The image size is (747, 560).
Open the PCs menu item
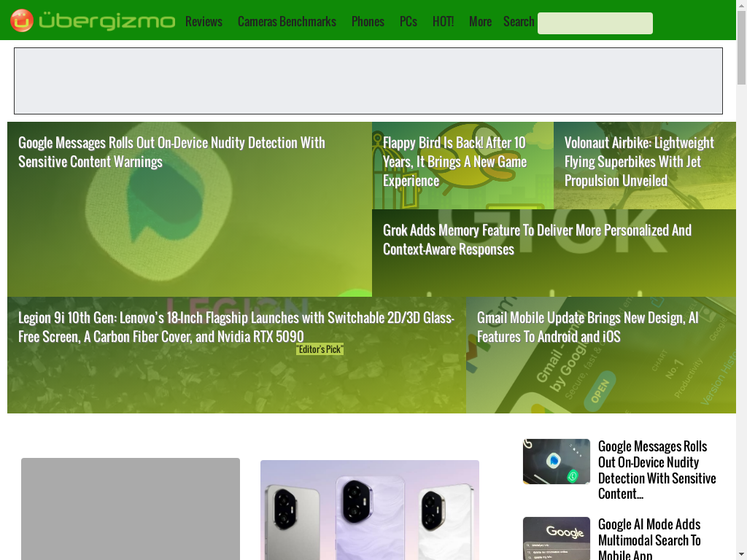point(409,21)
